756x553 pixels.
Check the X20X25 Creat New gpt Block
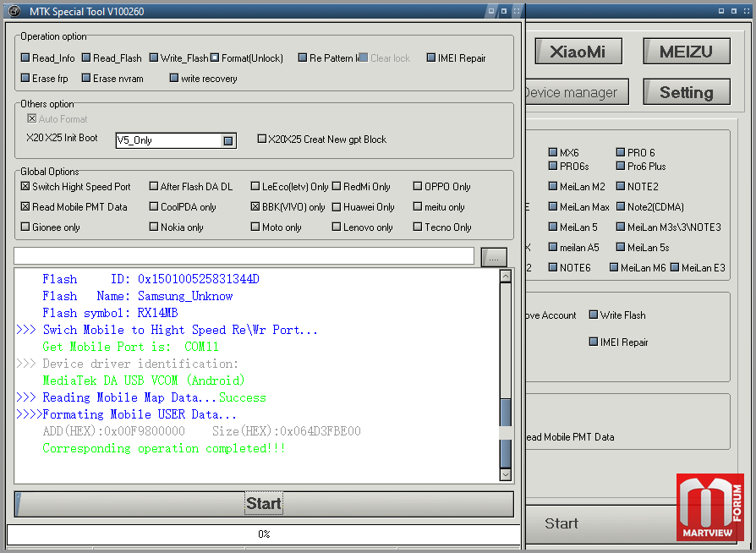tap(262, 139)
